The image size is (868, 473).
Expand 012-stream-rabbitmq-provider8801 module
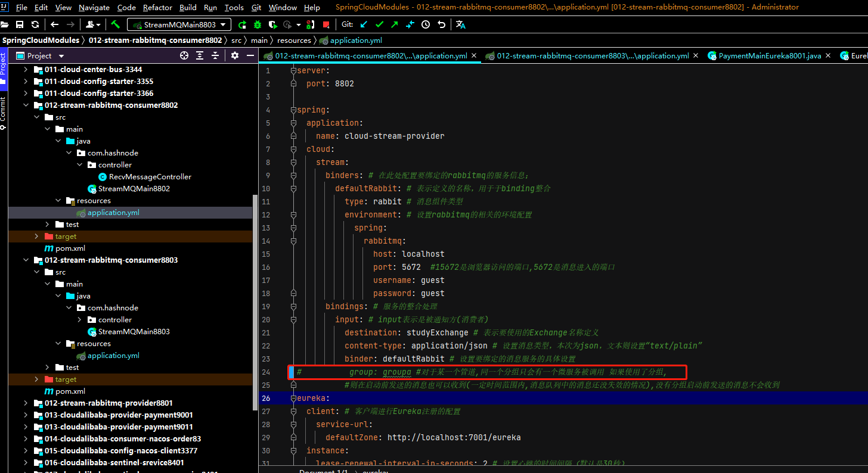coord(25,403)
